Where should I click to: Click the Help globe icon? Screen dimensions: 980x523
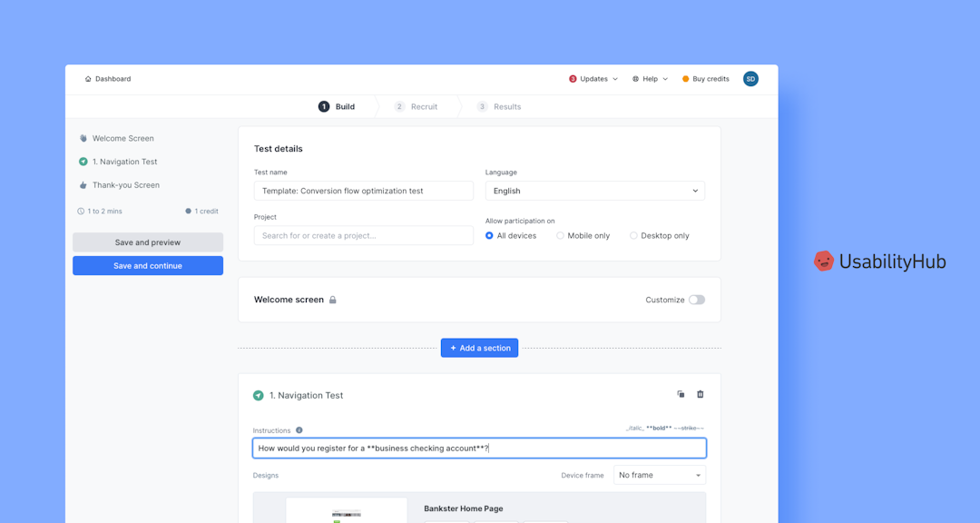(634, 78)
